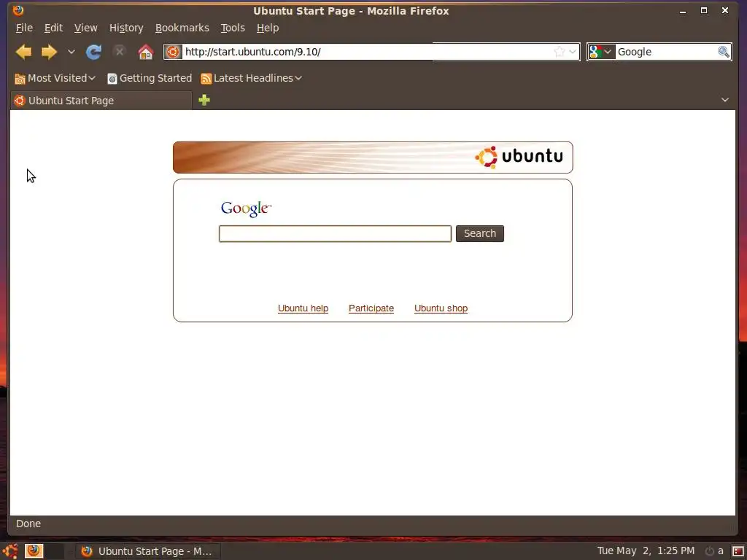Select the Ubuntu Start Page tab
The width and height of the screenshot is (747, 560).
coord(101,101)
